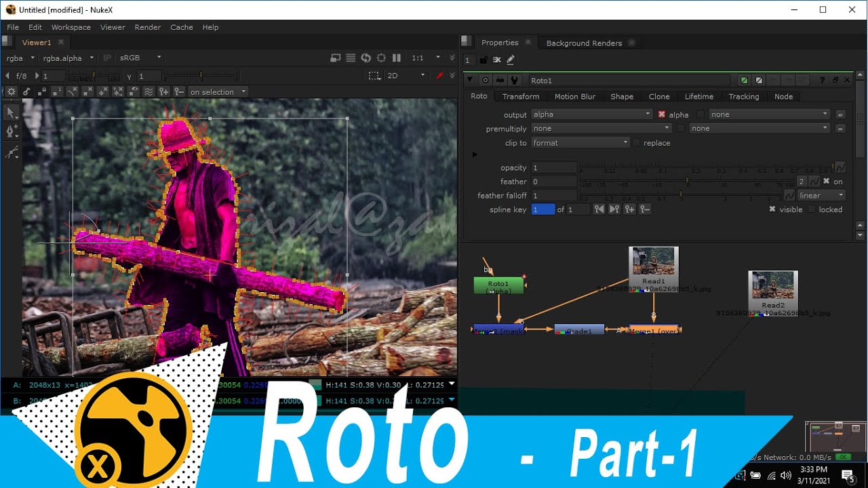Enable the locked checkbox
Viewport: 868px width, 488px height.
pos(811,209)
